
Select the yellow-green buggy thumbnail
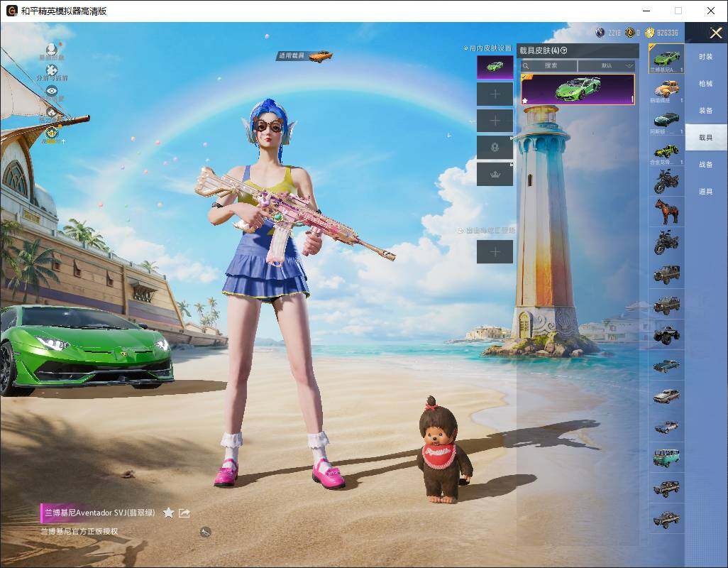point(666,151)
